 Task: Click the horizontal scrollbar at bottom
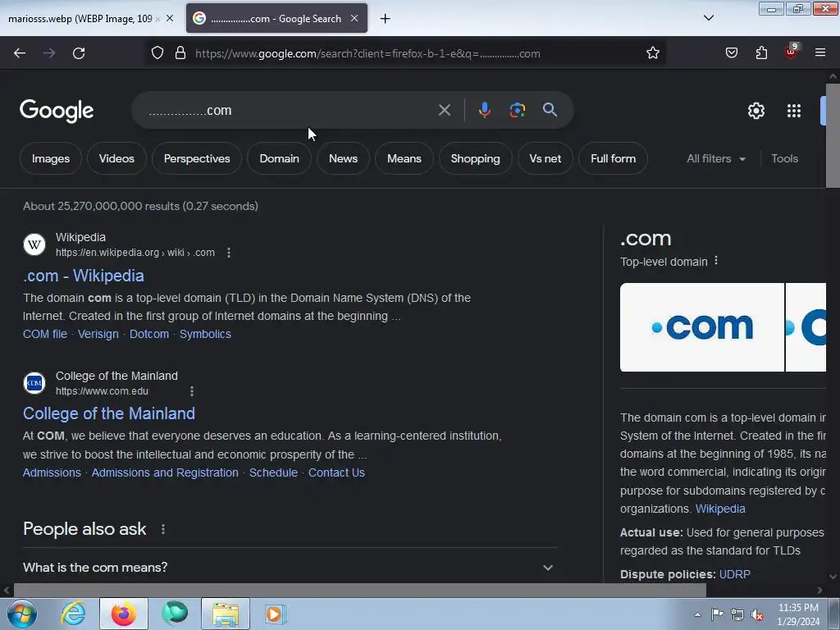(359, 591)
